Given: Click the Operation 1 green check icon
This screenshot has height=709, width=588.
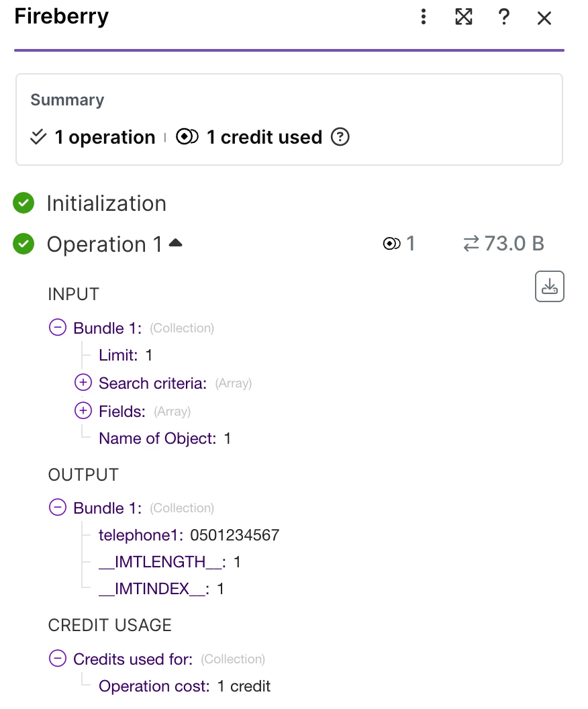Looking at the screenshot, I should (x=23, y=244).
